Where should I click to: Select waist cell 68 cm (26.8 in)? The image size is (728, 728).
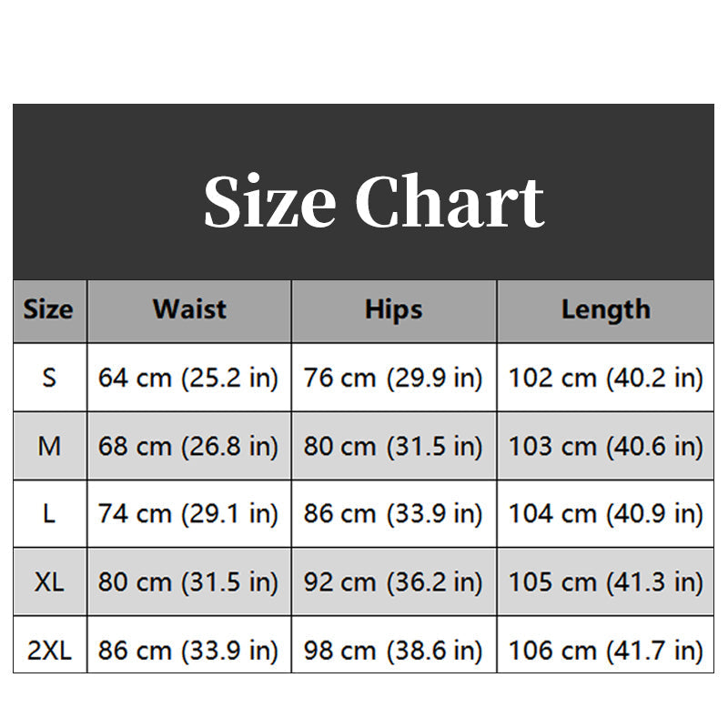click(189, 446)
